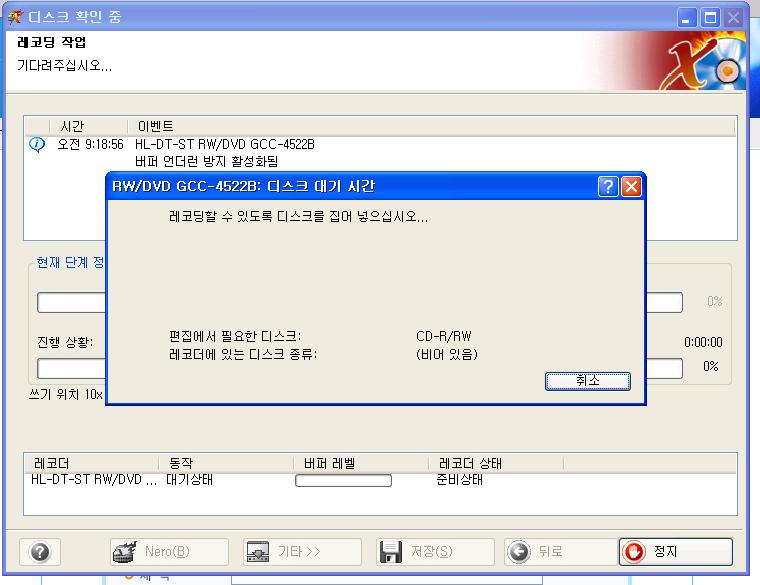Click the 0:00:00 elapsed time value
The image size is (760, 585).
(703, 342)
